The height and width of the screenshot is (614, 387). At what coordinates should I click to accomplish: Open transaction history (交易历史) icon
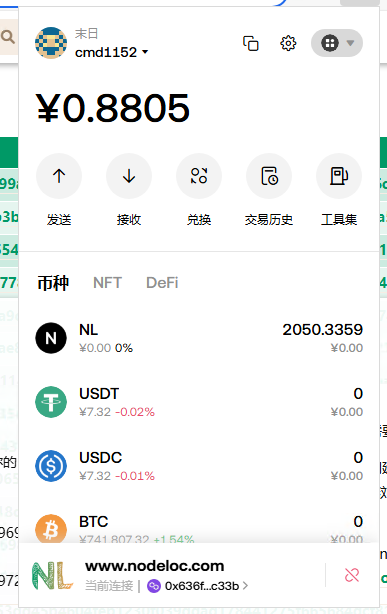(269, 176)
